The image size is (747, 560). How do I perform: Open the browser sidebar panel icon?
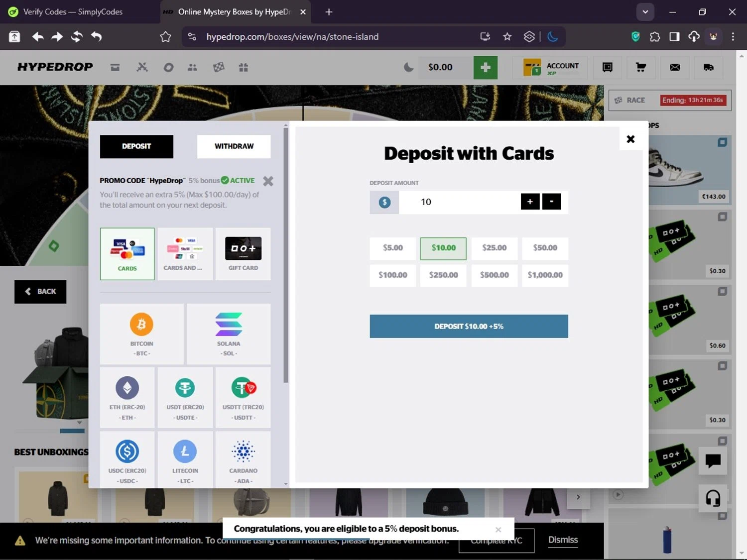click(x=674, y=37)
